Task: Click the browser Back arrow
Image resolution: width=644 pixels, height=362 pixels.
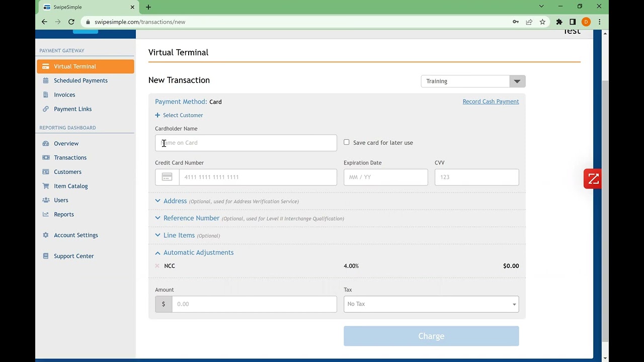Action: coord(44,22)
